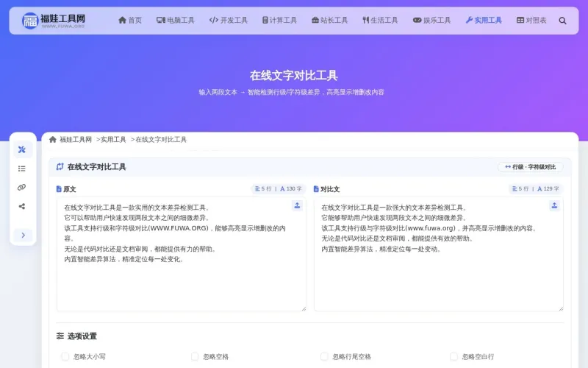Open the 生活工具 menu
Screen dimensions: 588x368
click(380, 21)
